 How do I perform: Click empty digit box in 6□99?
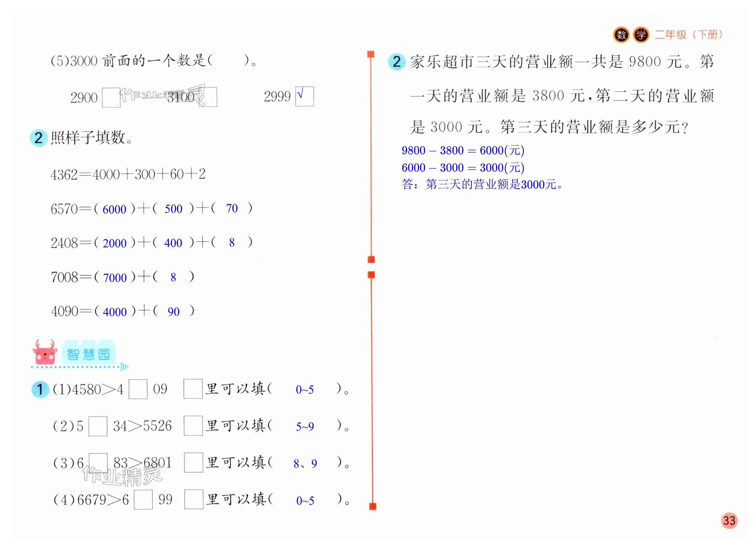click(x=143, y=499)
